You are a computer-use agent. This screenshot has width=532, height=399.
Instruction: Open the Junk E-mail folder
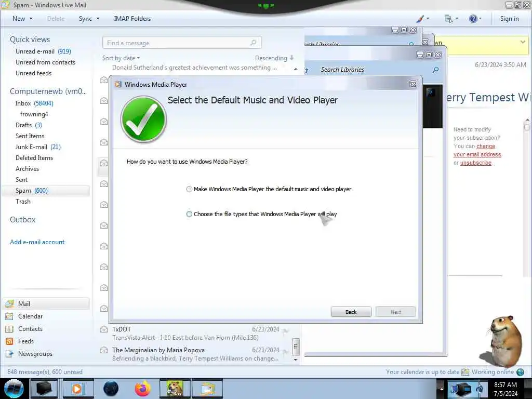38,147
